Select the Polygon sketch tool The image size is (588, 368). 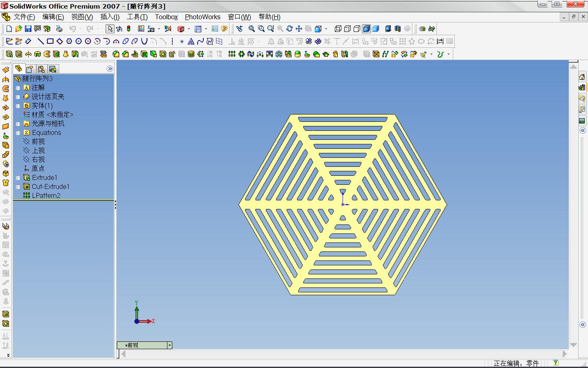pyautogui.click(x=69, y=41)
